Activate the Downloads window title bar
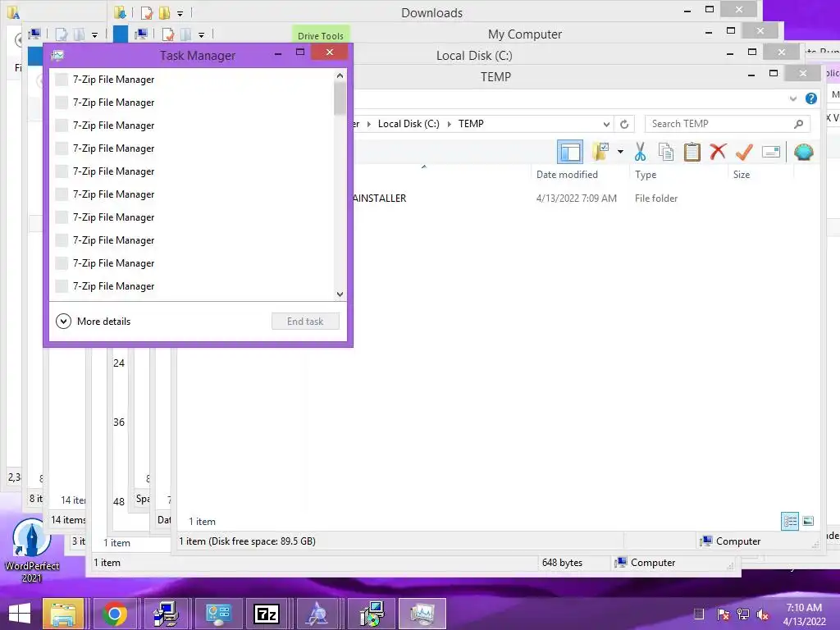This screenshot has height=630, width=840. click(x=431, y=12)
